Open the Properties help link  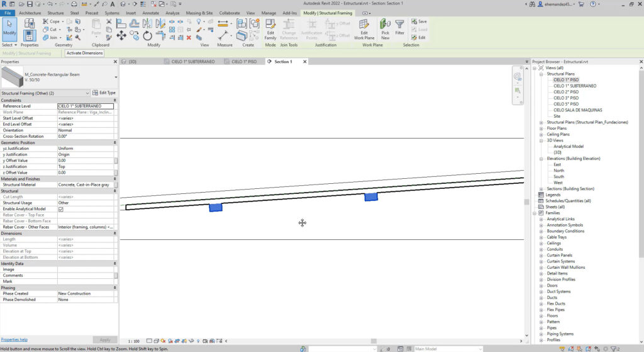[x=14, y=339]
